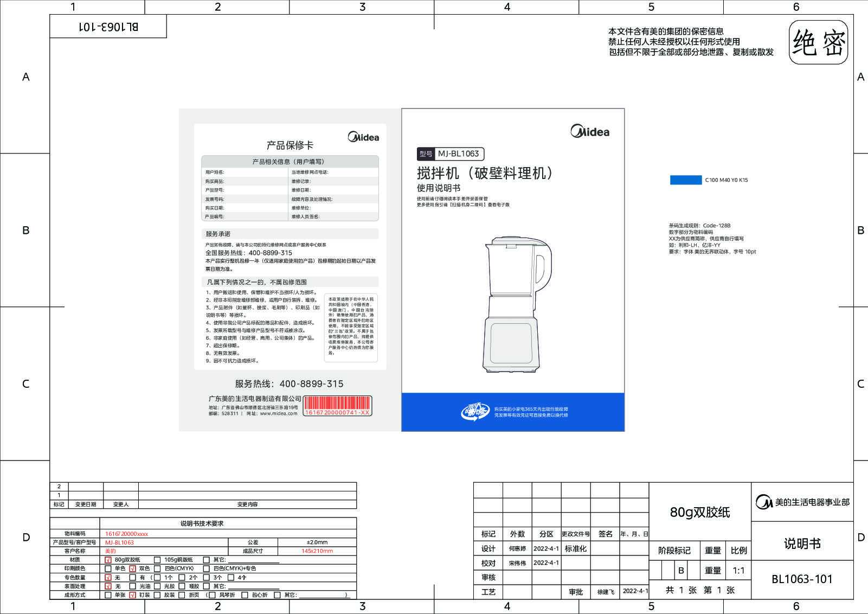
Task: Check the 105g铜版纸 checkbox
Action: [x=157, y=560]
